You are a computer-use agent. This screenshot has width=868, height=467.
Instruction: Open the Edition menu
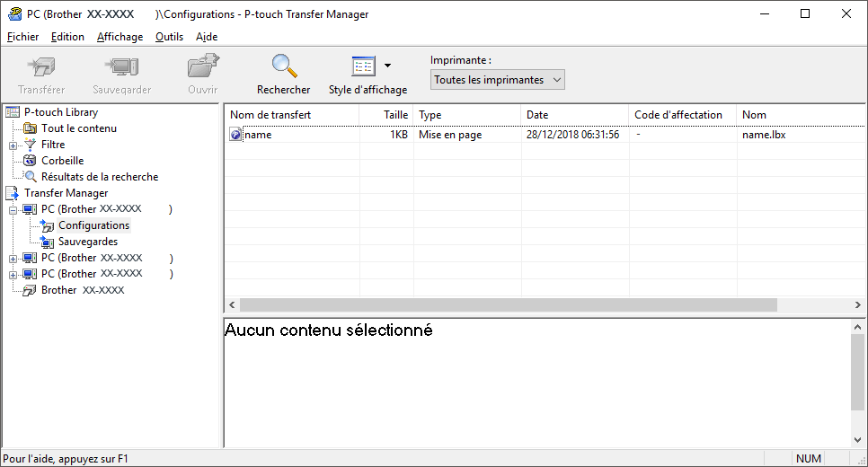[x=67, y=37]
